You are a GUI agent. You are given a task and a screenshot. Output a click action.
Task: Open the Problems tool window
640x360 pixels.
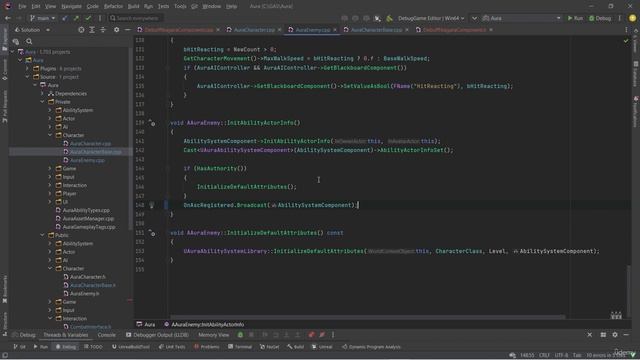[207, 347]
